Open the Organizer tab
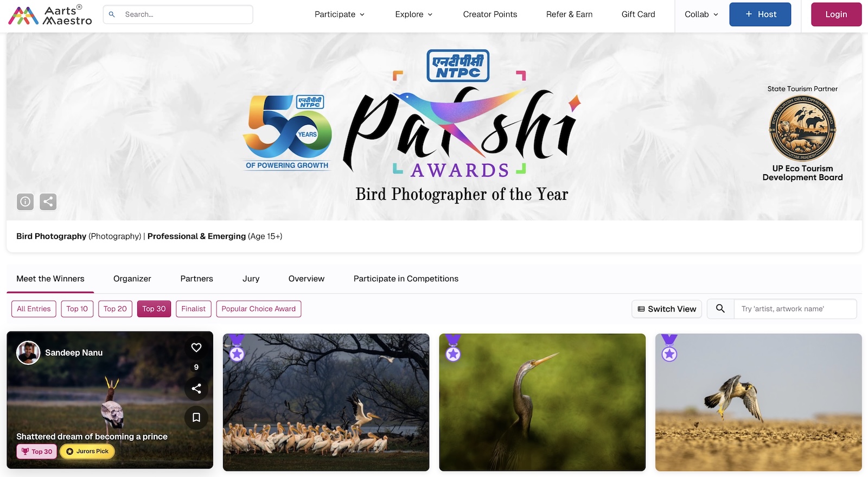Image resolution: width=868 pixels, height=477 pixels. (x=132, y=278)
